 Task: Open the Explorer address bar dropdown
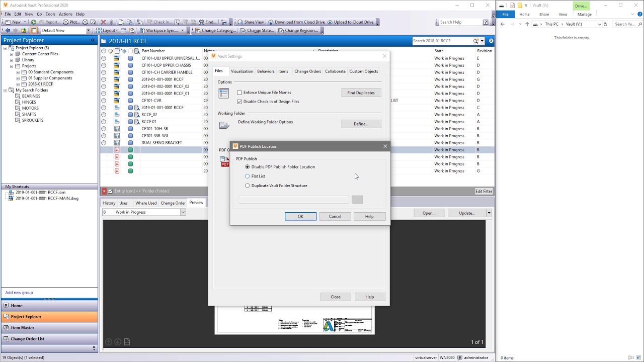599,24
